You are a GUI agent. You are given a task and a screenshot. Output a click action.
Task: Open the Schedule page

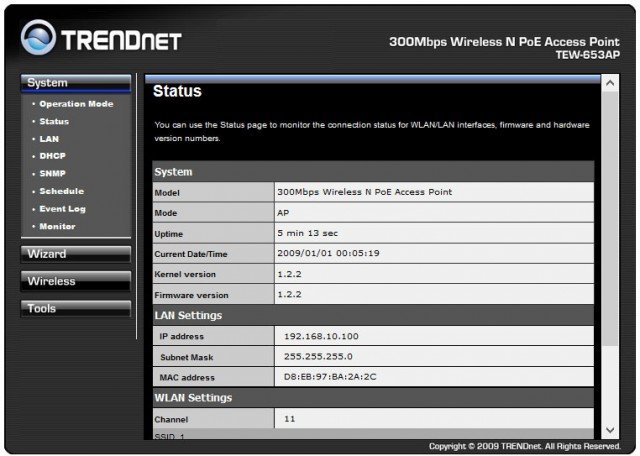pos(61,191)
